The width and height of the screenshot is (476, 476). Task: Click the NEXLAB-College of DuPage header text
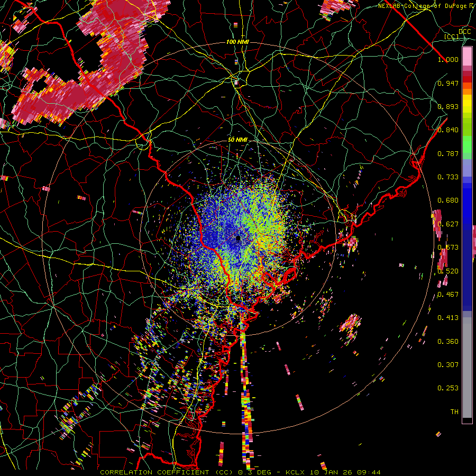427,6
